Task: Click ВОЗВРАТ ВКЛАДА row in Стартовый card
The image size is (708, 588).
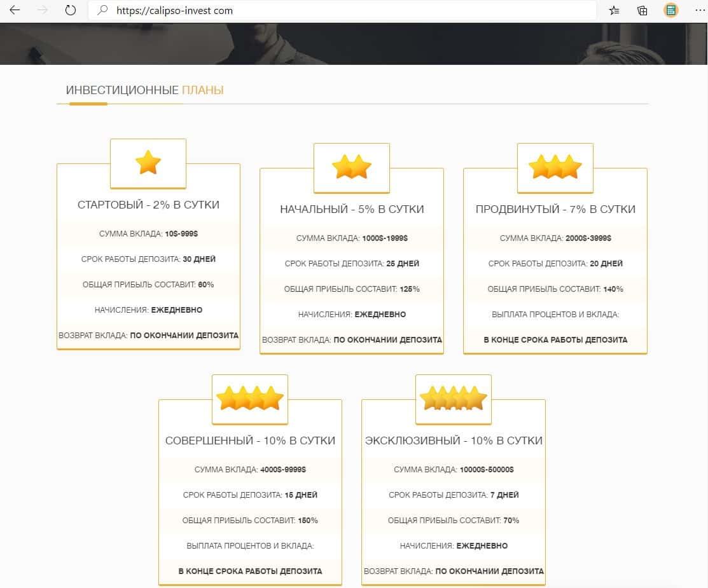Action: tap(148, 335)
